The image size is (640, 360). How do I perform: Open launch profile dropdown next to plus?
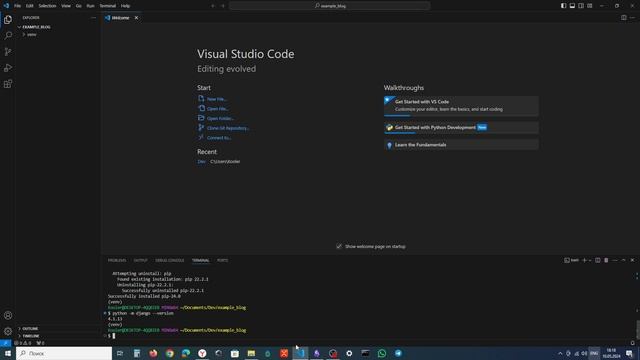590,260
